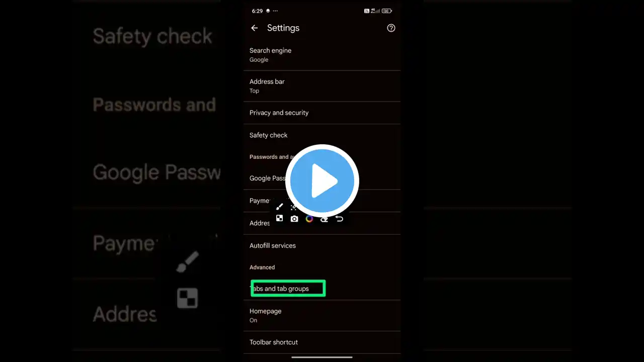The width and height of the screenshot is (644, 362).
Task: Open Tabs and tab groups
Action: click(322, 289)
